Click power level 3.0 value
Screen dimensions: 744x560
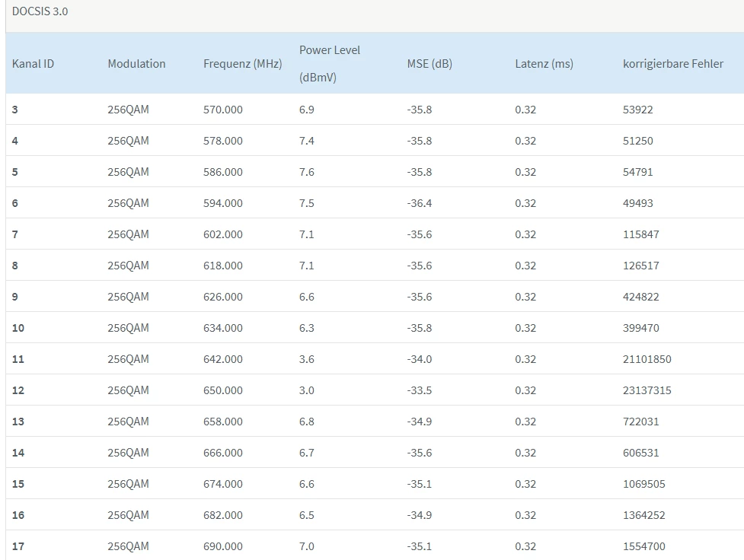(x=307, y=391)
